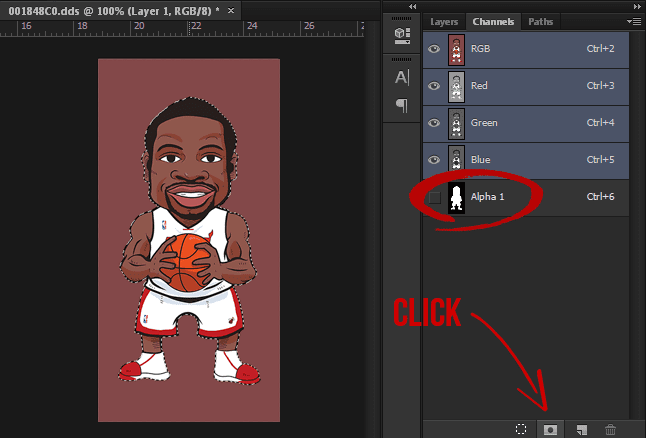Open the 3D panel icon
The height and width of the screenshot is (438, 646).
pos(402,36)
